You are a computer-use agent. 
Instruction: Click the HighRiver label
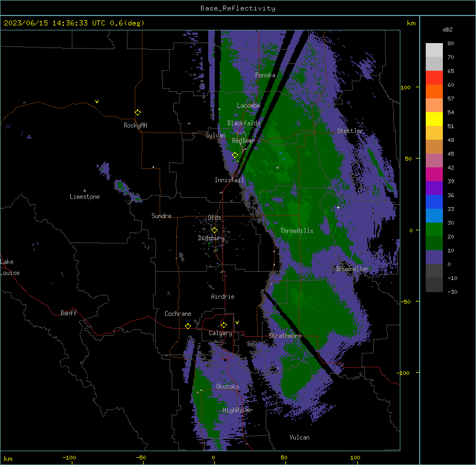point(237,410)
